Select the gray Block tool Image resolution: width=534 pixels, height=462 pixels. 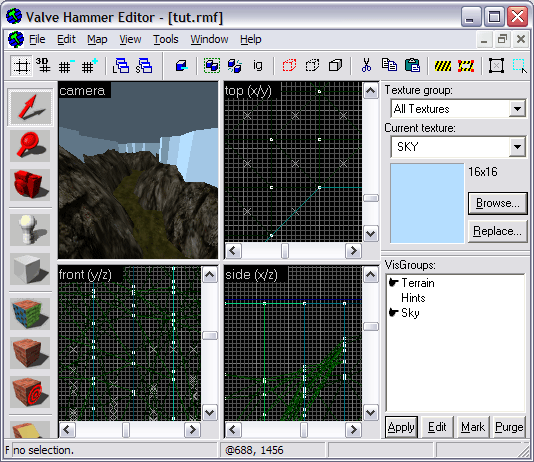30,269
